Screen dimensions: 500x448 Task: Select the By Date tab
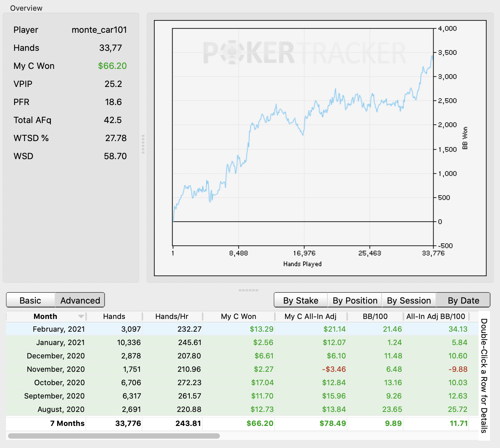click(x=463, y=300)
